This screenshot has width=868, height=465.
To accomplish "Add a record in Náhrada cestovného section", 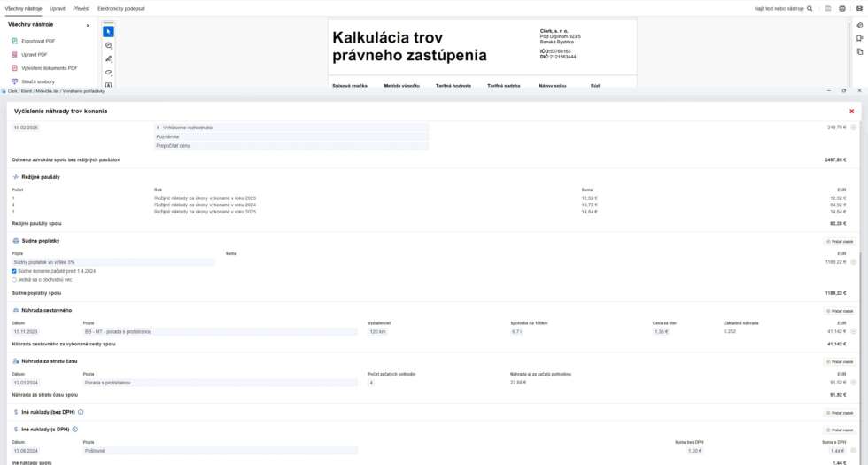I will [840, 311].
